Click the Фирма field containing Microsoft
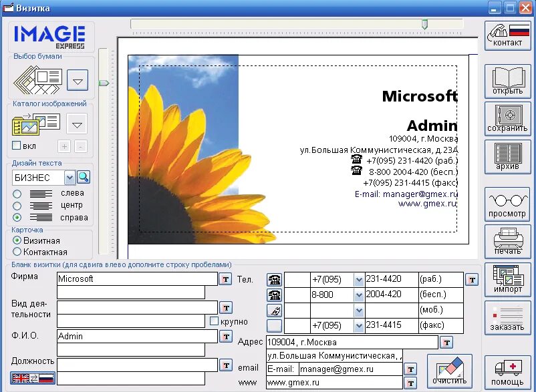Image resolution: width=536 pixels, height=392 pixels. click(x=137, y=279)
